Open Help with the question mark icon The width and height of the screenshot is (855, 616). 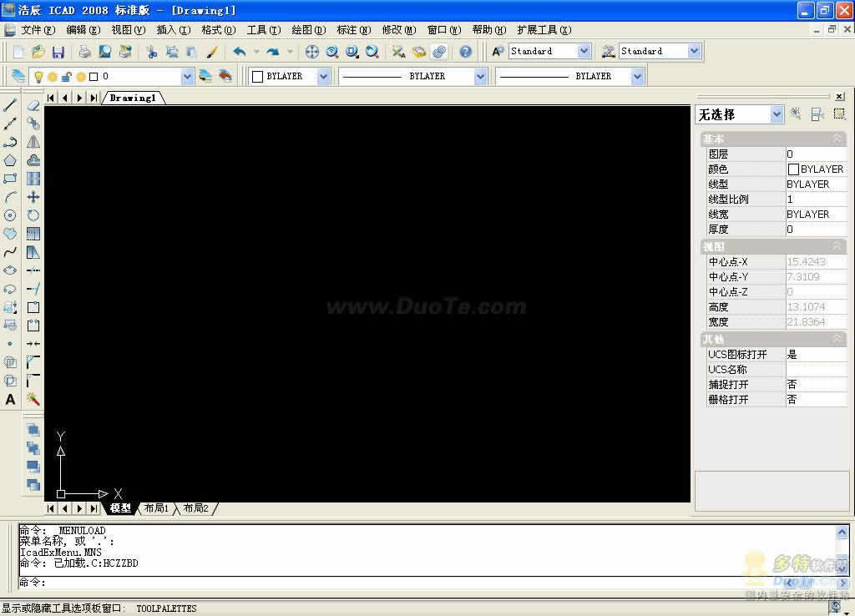tap(465, 52)
